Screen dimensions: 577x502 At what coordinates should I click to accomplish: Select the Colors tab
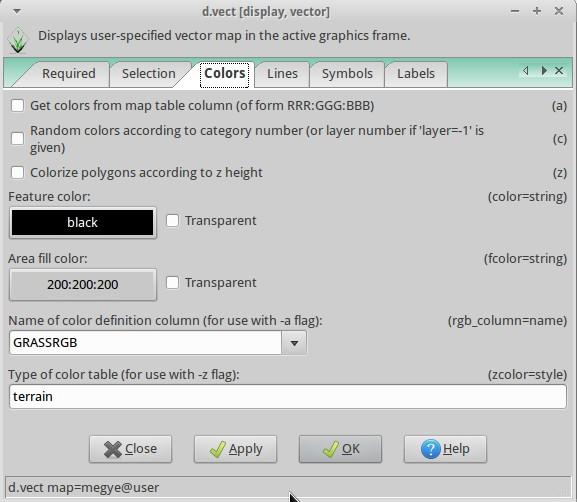224,74
